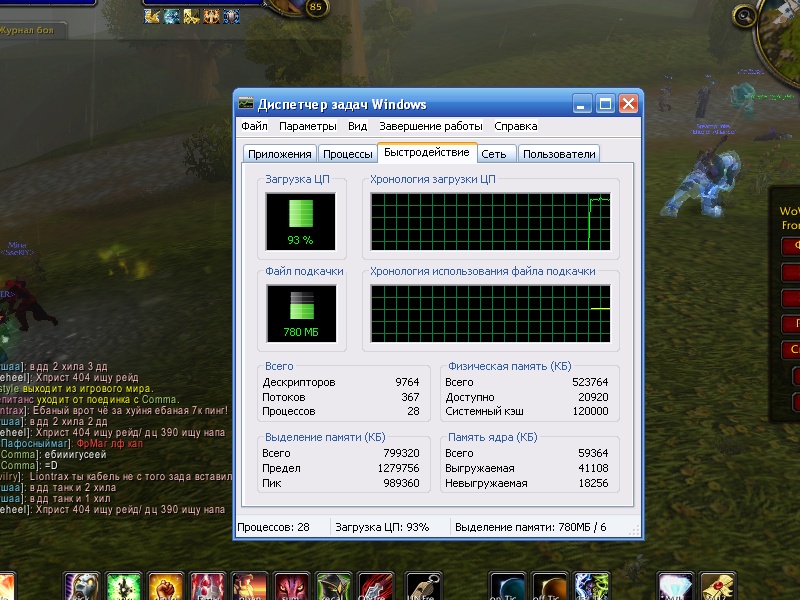This screenshot has height=600, width=800.
Task: Click the CPU usage 93 % gauge
Action: click(301, 221)
